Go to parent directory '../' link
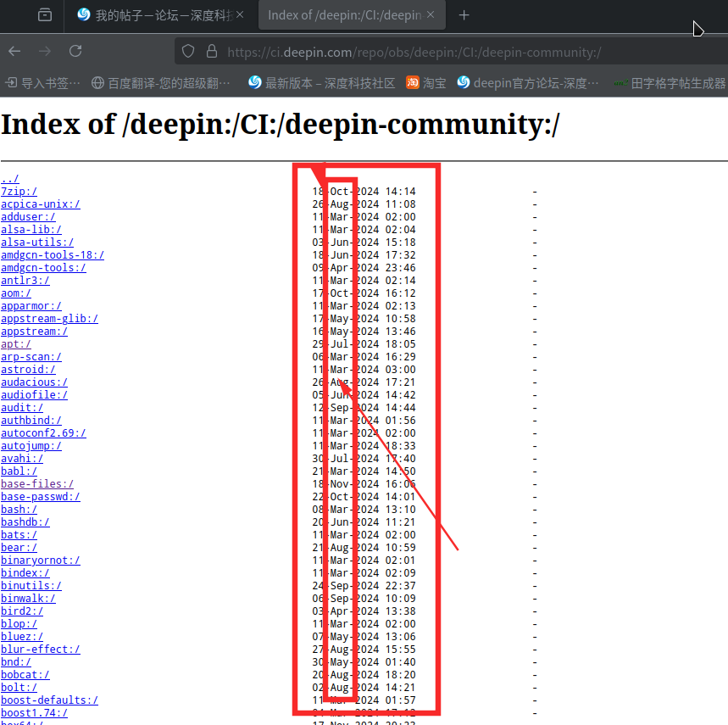This screenshot has width=728, height=725. pos(10,179)
